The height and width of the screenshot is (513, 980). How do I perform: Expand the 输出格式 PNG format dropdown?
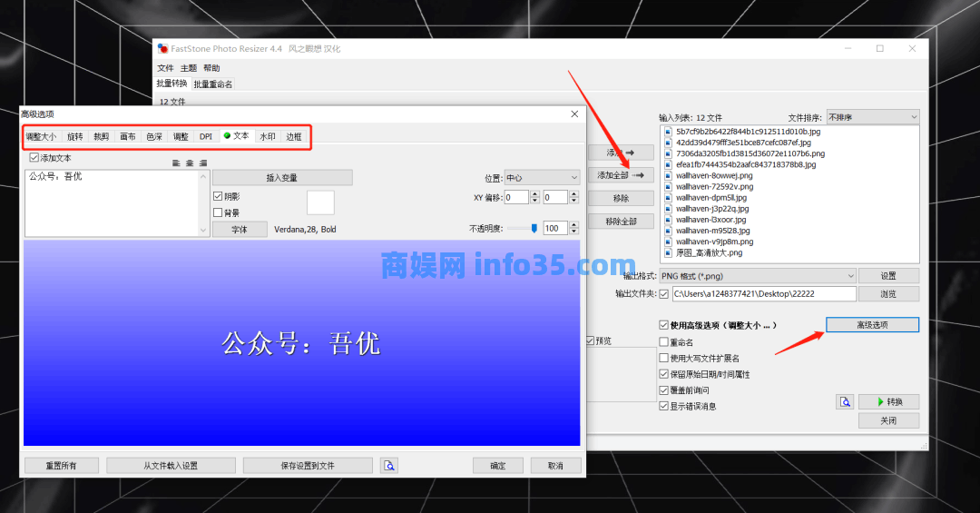point(758,275)
